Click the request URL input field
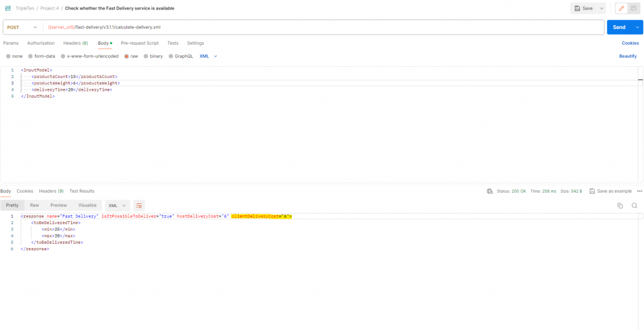This screenshot has width=644, height=330. (x=314, y=27)
